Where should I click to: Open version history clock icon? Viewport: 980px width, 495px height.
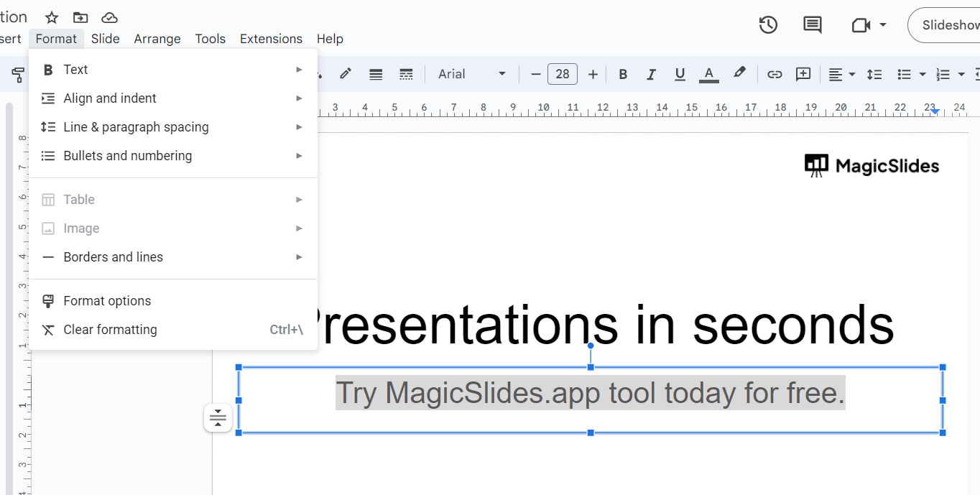768,25
